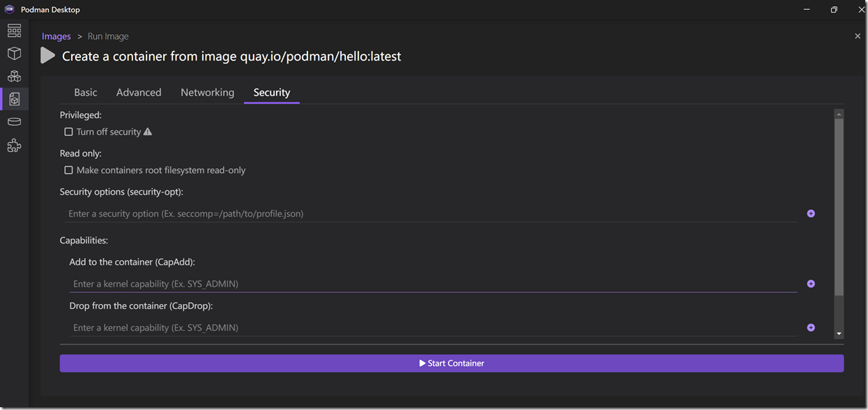Viewport: 868px width, 410px height.
Task: Close the Run Image form
Action: (858, 36)
